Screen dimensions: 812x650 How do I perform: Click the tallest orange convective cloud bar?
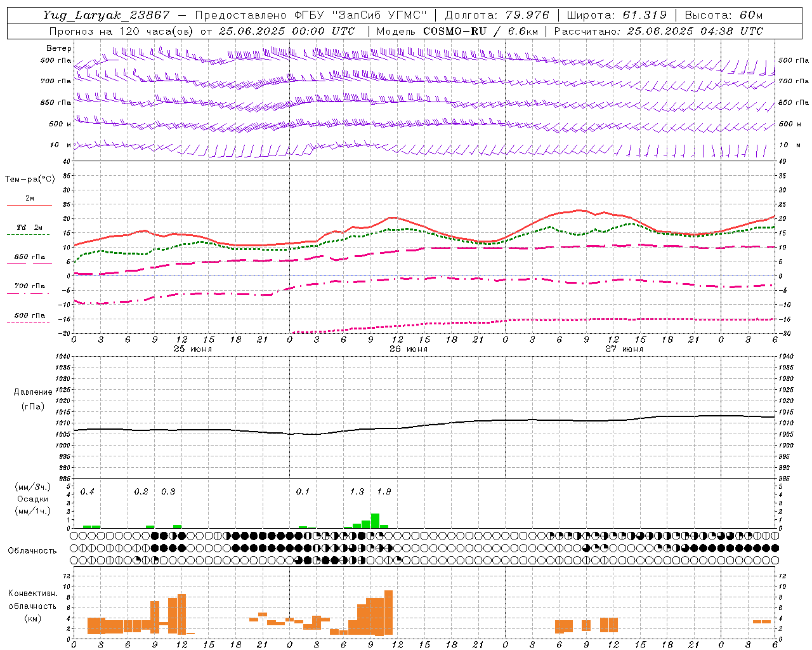(x=389, y=613)
